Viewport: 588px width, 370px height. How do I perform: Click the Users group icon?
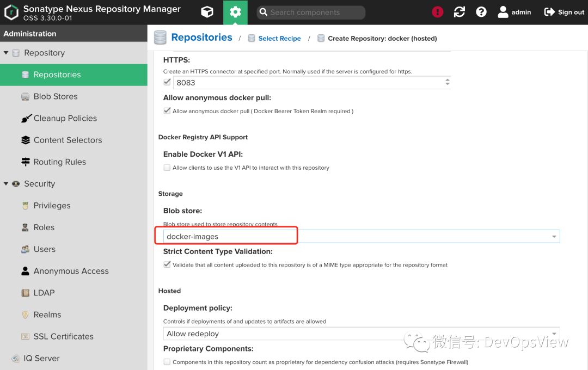[x=25, y=249]
